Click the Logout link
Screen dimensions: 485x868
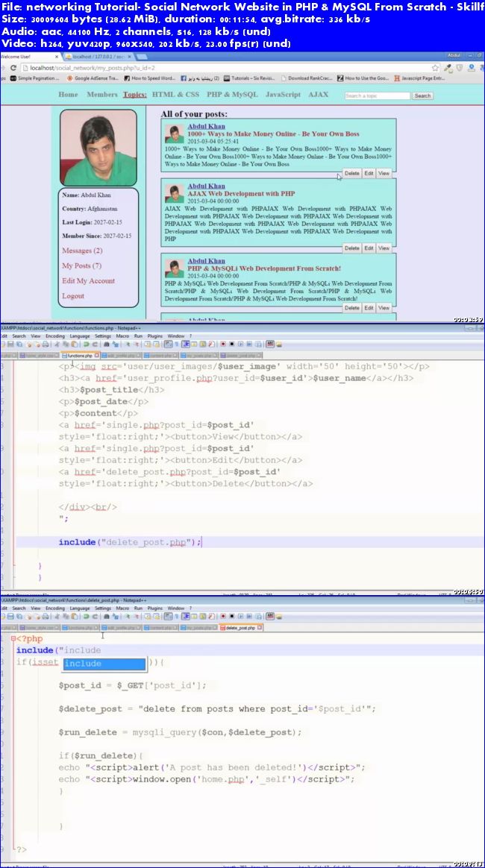pos(73,296)
